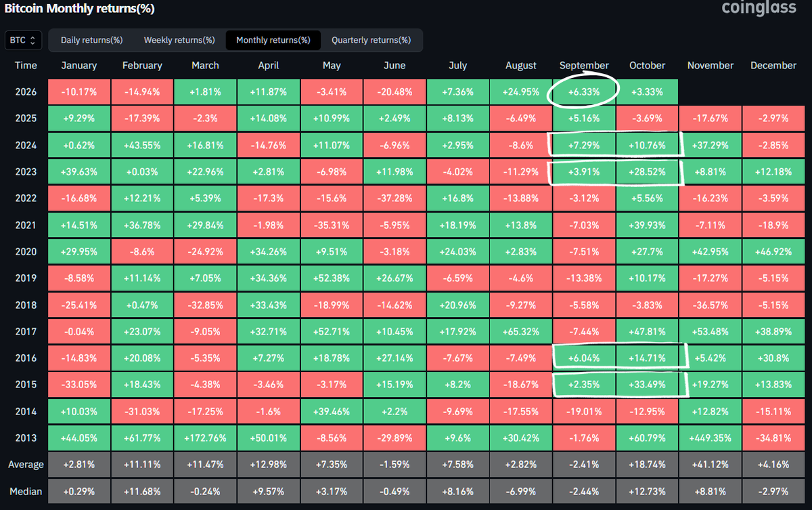Select the -33.05% January 2015 cell
The width and height of the screenshot is (812, 510).
[x=79, y=385]
